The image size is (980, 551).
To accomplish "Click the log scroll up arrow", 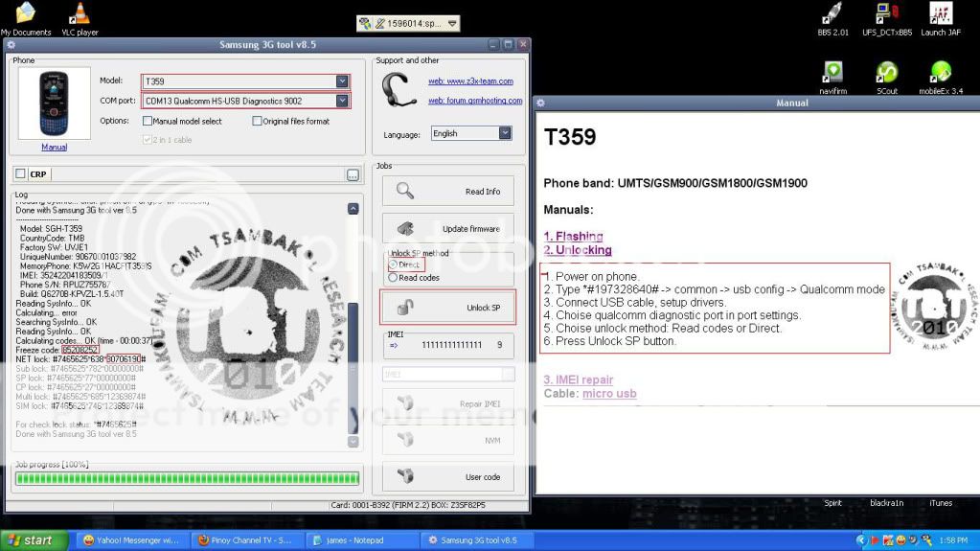I will (x=353, y=209).
